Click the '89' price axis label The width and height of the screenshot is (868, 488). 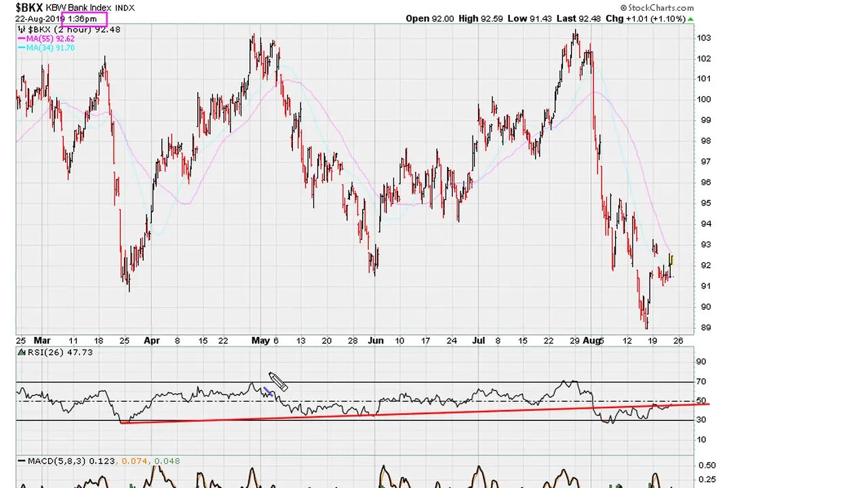click(x=706, y=328)
